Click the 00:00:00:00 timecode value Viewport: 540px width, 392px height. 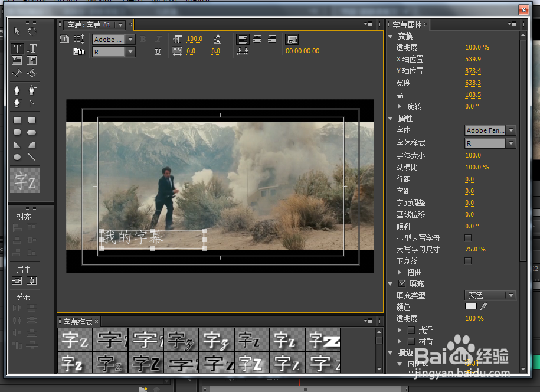point(302,51)
